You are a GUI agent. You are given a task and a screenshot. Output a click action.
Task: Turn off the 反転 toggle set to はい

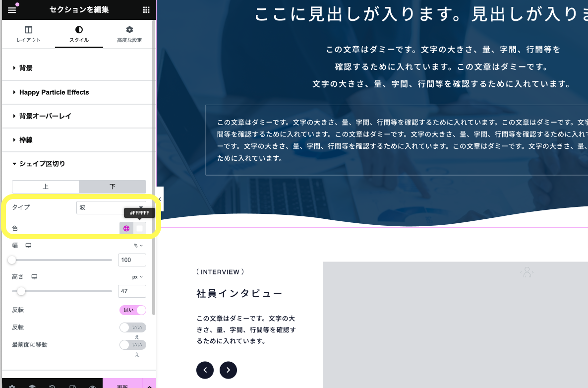pos(133,310)
